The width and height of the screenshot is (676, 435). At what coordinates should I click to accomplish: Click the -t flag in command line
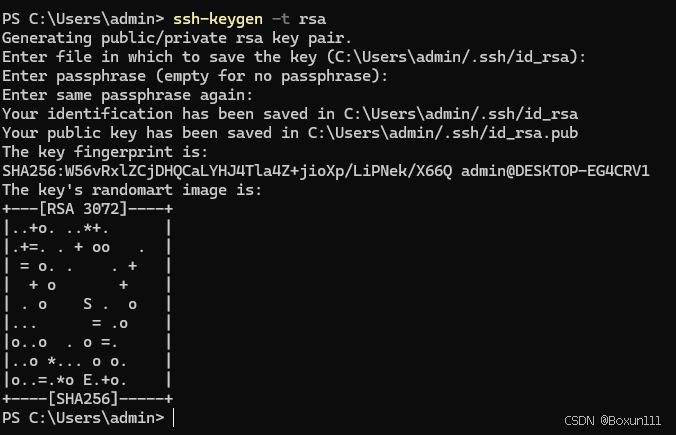[281, 19]
